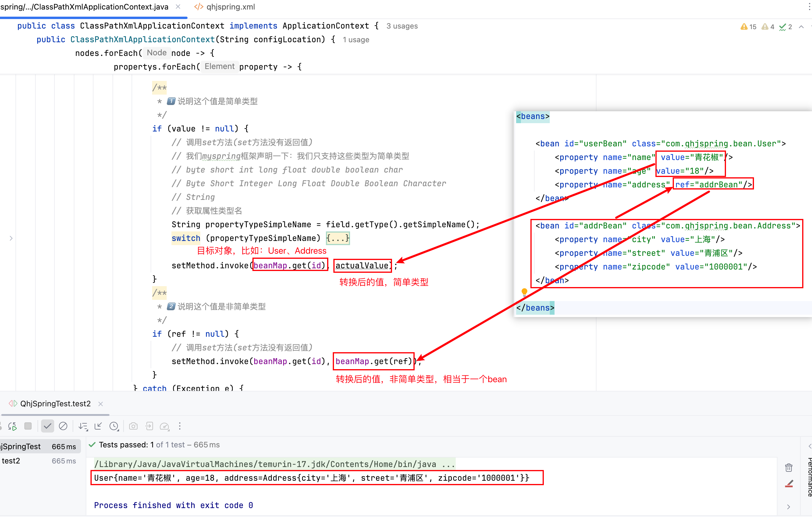Image resolution: width=812 pixels, height=517 pixels.
Task: Click the yellow intention light bulb
Action: tap(524, 292)
